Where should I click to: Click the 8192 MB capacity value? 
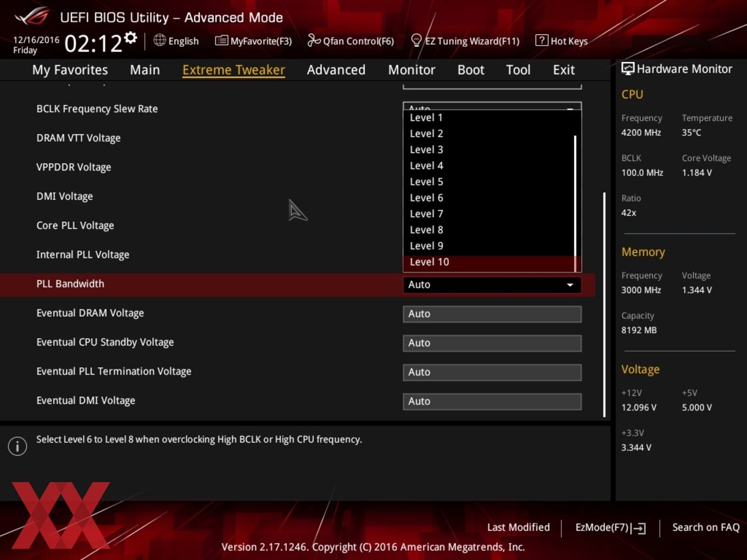point(639,330)
